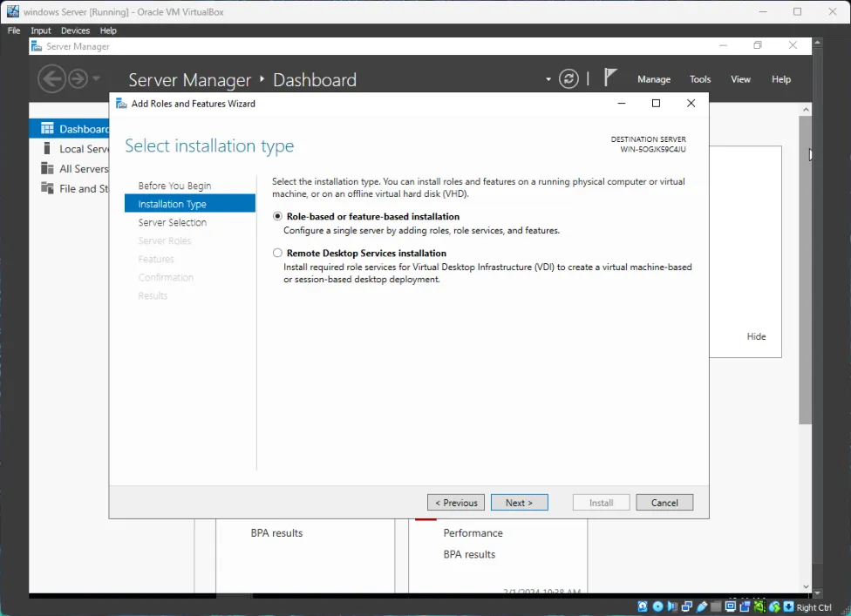Viewport: 851px width, 616px height.
Task: Click the Server Manager vertical scrollbar thumb
Action: [x=806, y=269]
